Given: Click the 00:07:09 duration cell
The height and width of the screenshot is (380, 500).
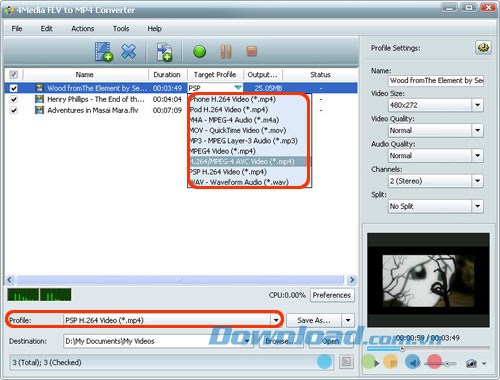Looking at the screenshot, I should [x=167, y=110].
